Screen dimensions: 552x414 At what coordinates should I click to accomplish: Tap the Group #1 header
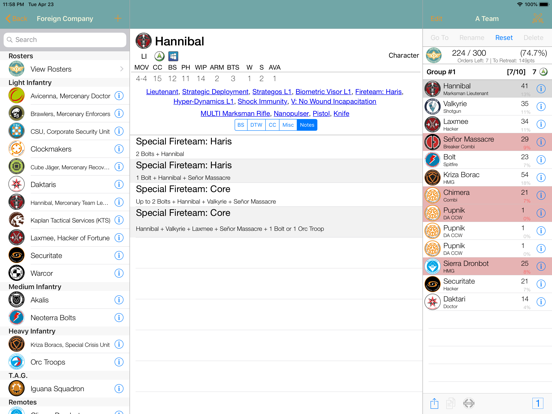point(487,72)
